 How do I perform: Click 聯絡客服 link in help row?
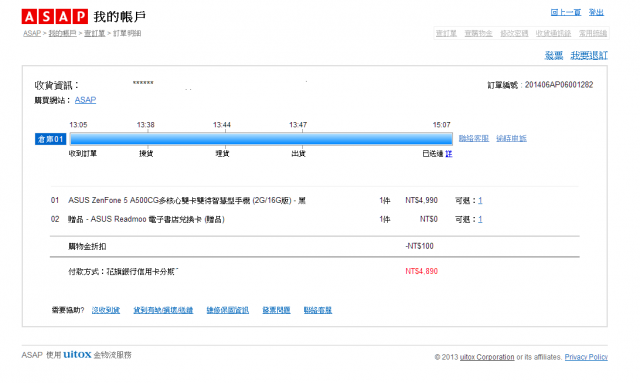(x=318, y=310)
